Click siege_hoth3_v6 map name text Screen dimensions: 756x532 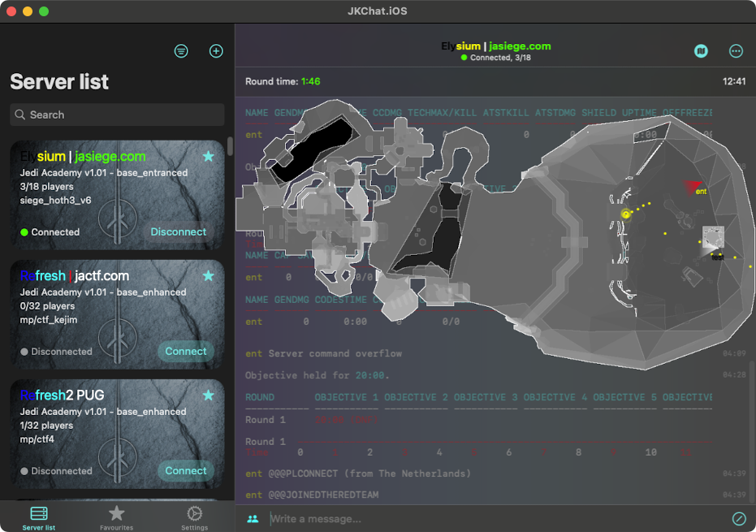pyautogui.click(x=55, y=200)
